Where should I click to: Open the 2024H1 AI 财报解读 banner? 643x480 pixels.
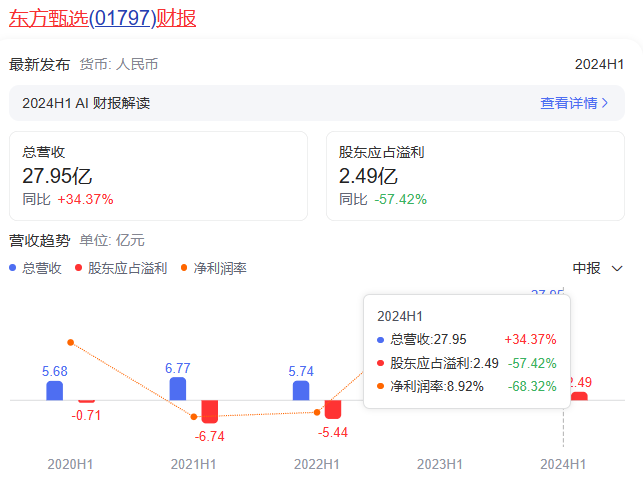[317, 103]
